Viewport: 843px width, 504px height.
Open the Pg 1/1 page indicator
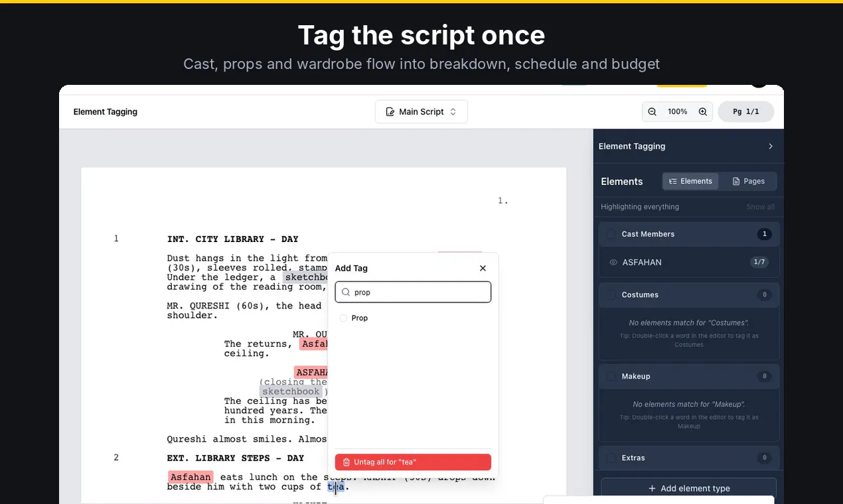[745, 112]
